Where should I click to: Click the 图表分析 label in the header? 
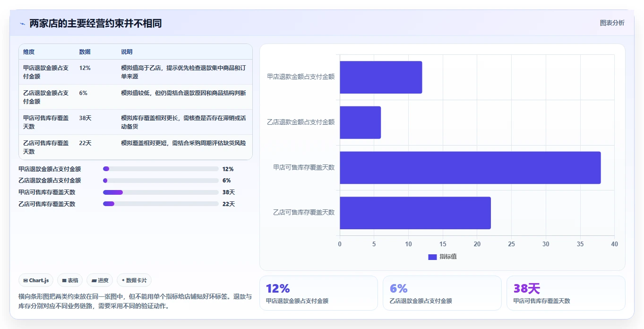click(x=612, y=23)
